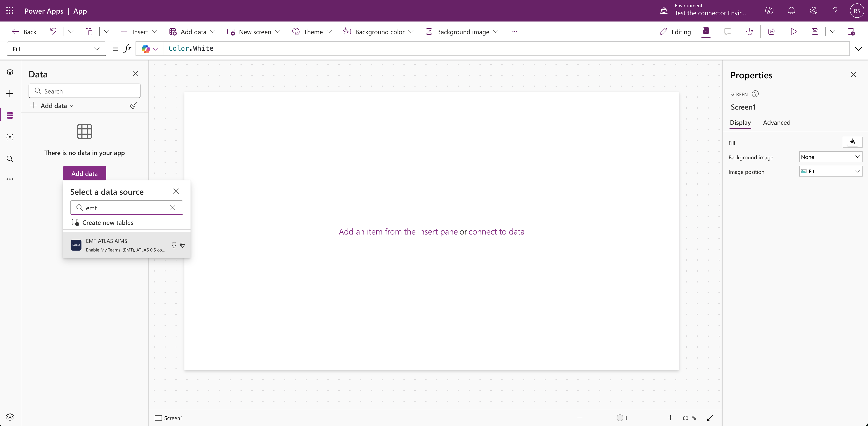Expand the Fill property dropdown

56,49
